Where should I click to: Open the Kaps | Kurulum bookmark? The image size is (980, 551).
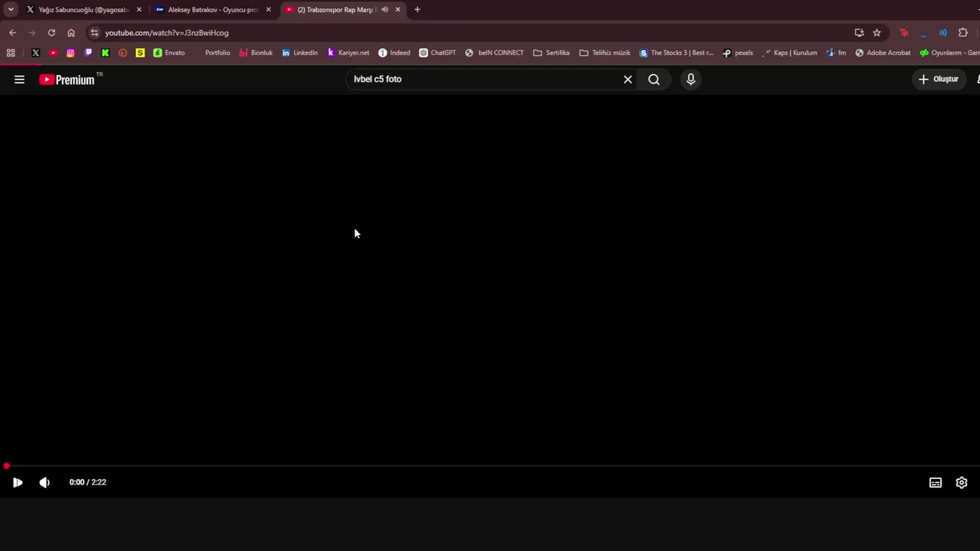(789, 53)
